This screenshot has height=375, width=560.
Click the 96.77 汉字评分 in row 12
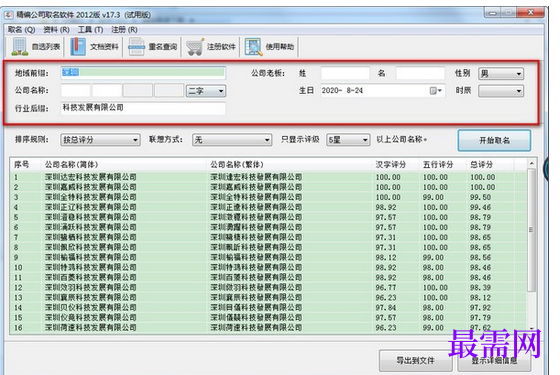click(386, 288)
